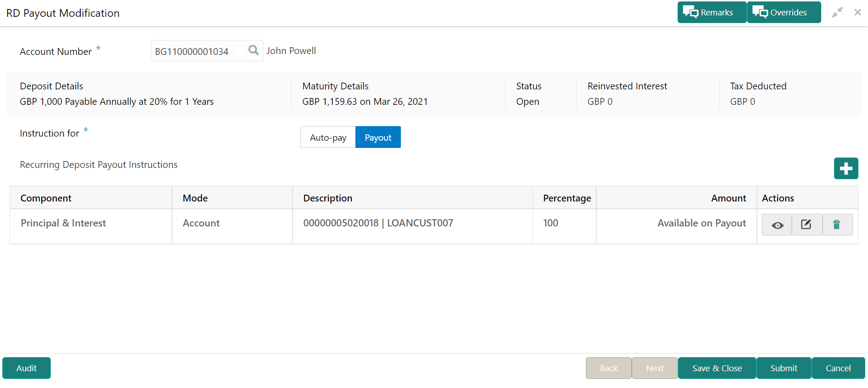Close the RD Payout Modification screen
Image resolution: width=868 pixels, height=388 pixels.
[x=858, y=12]
